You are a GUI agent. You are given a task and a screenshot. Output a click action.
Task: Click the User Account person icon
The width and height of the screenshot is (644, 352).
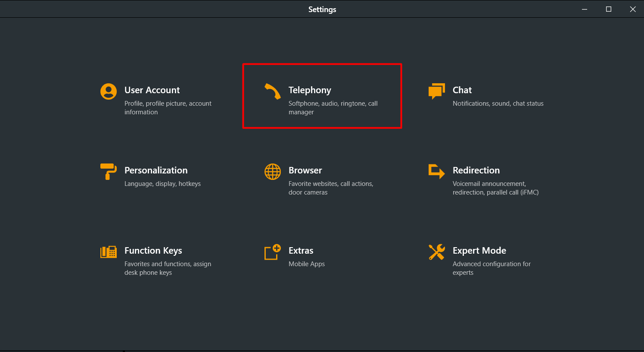tap(109, 91)
